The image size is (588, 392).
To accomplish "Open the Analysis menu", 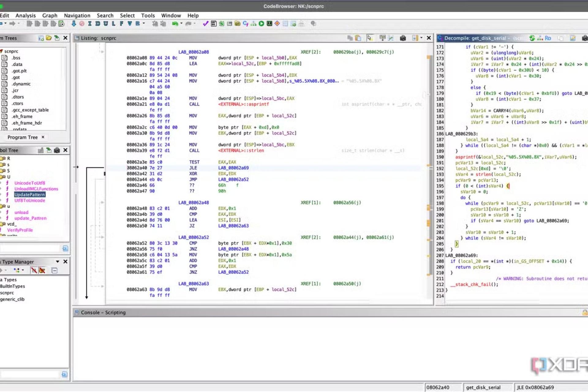I will click(x=26, y=15).
